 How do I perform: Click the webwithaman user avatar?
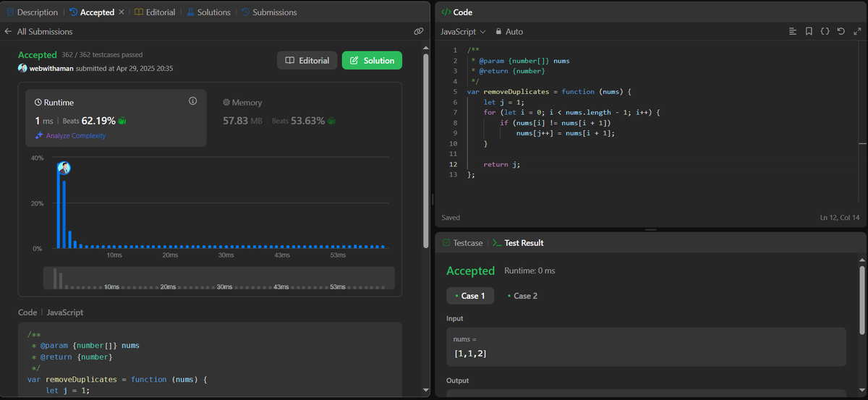pos(22,68)
